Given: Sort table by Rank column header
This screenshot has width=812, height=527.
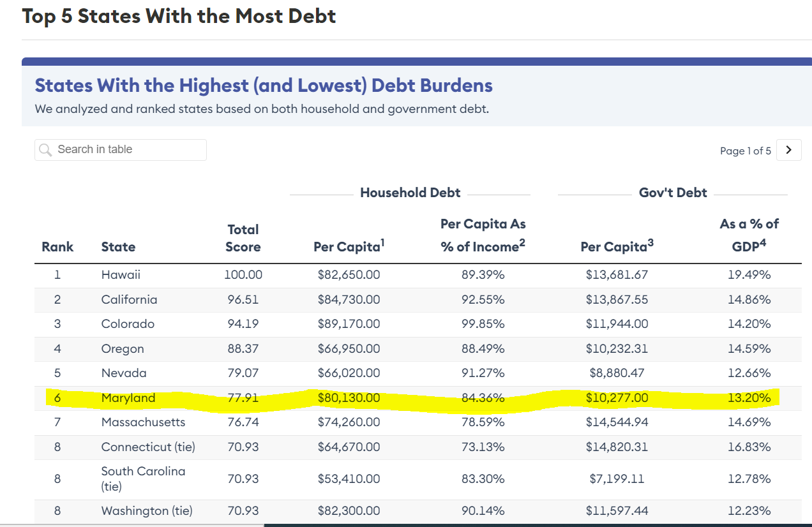Looking at the screenshot, I should click(x=57, y=247).
